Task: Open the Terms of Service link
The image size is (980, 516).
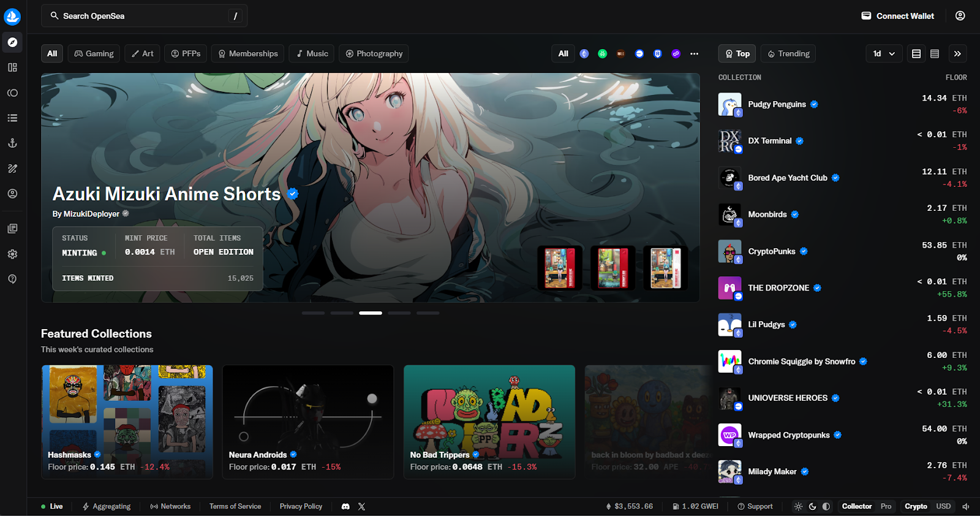Action: pyautogui.click(x=235, y=506)
